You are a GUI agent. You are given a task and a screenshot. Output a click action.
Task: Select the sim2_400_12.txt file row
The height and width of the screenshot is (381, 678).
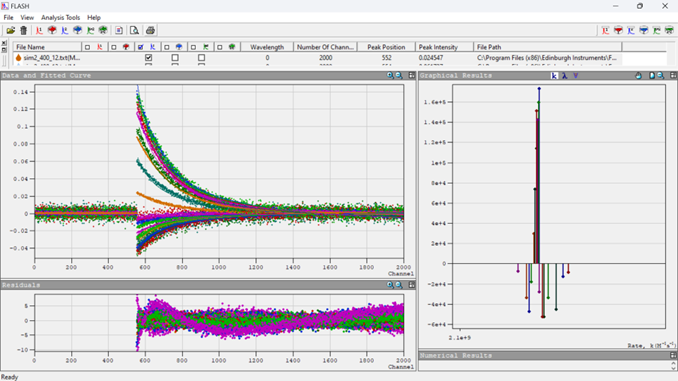point(318,58)
